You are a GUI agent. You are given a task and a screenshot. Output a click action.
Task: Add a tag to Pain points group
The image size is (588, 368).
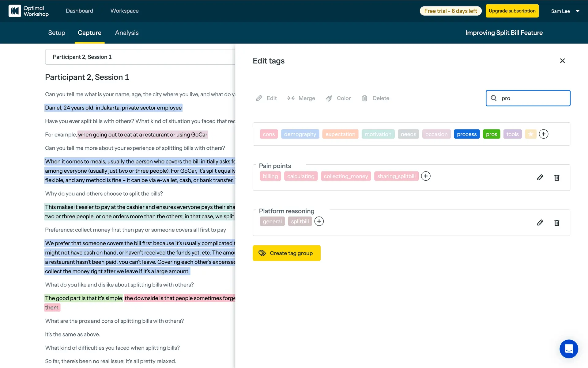pos(426,176)
